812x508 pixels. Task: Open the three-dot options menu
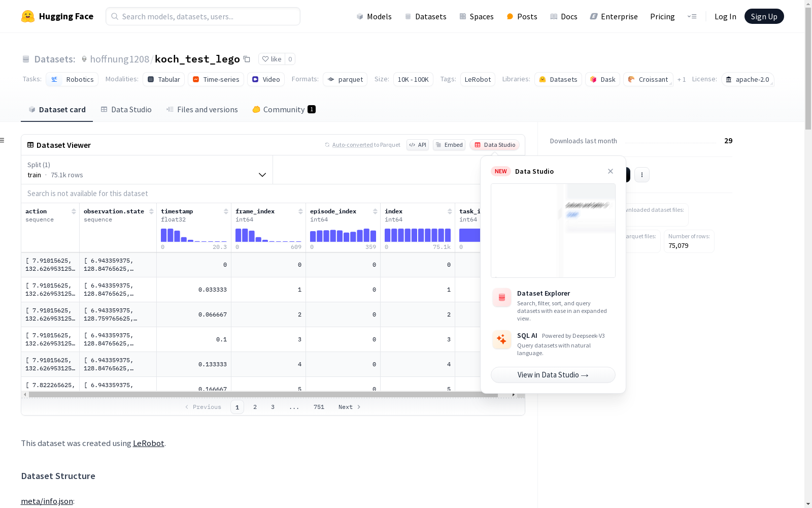click(642, 175)
